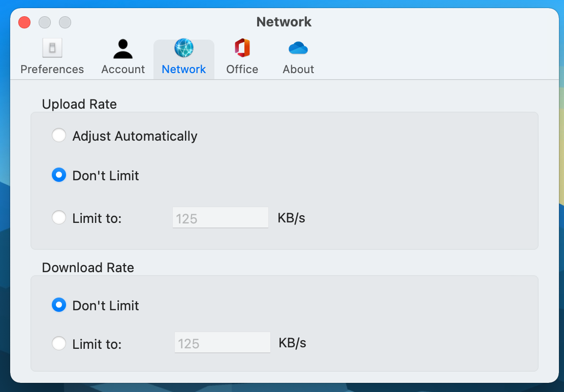
Task: Click the OneDrive cloud About icon
Action: pos(298,48)
